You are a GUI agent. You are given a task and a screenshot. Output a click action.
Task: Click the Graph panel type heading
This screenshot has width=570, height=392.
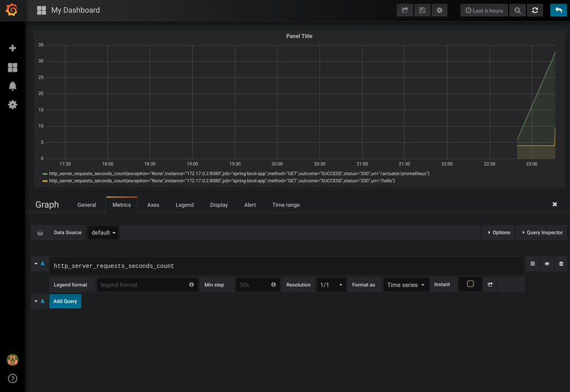[47, 205]
